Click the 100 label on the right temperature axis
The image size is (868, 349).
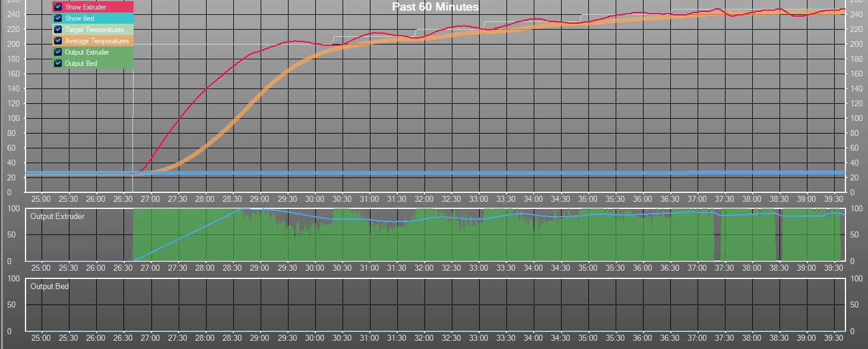856,118
